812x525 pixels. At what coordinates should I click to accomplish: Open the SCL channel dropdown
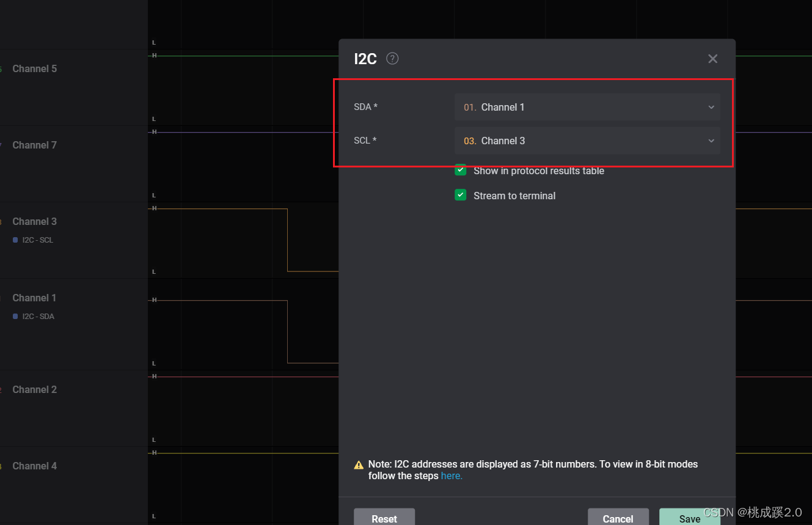coord(587,141)
